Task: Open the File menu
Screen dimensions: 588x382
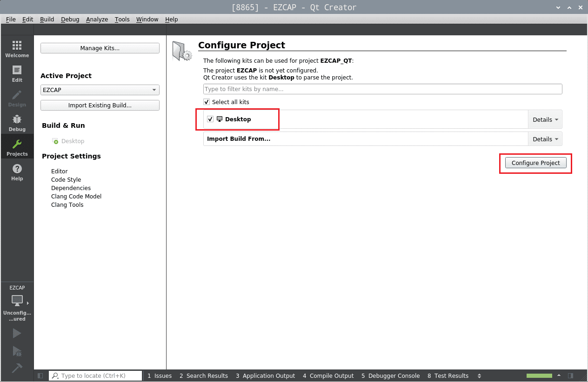Action: 11,19
